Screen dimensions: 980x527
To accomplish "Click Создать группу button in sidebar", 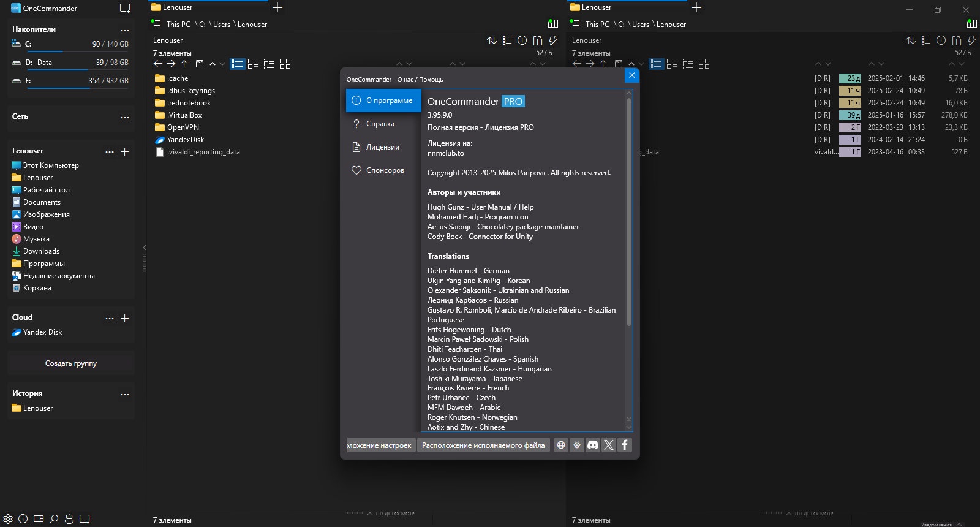I will pyautogui.click(x=71, y=363).
